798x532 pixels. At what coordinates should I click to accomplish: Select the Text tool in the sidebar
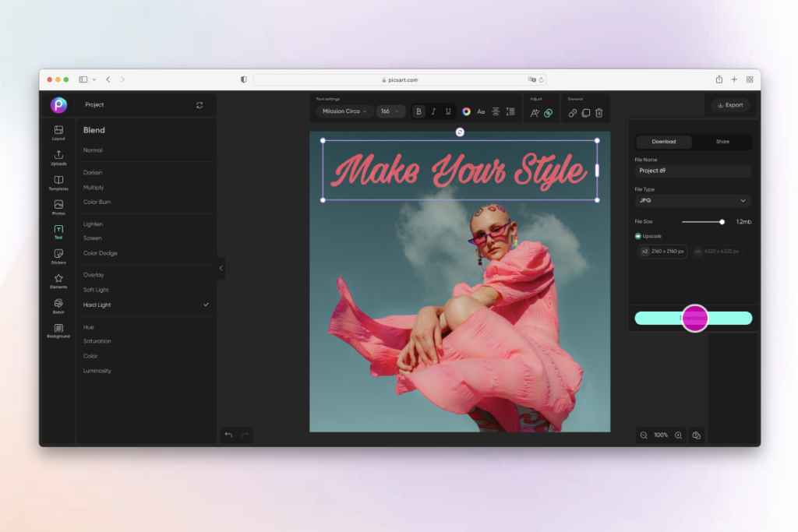(58, 231)
